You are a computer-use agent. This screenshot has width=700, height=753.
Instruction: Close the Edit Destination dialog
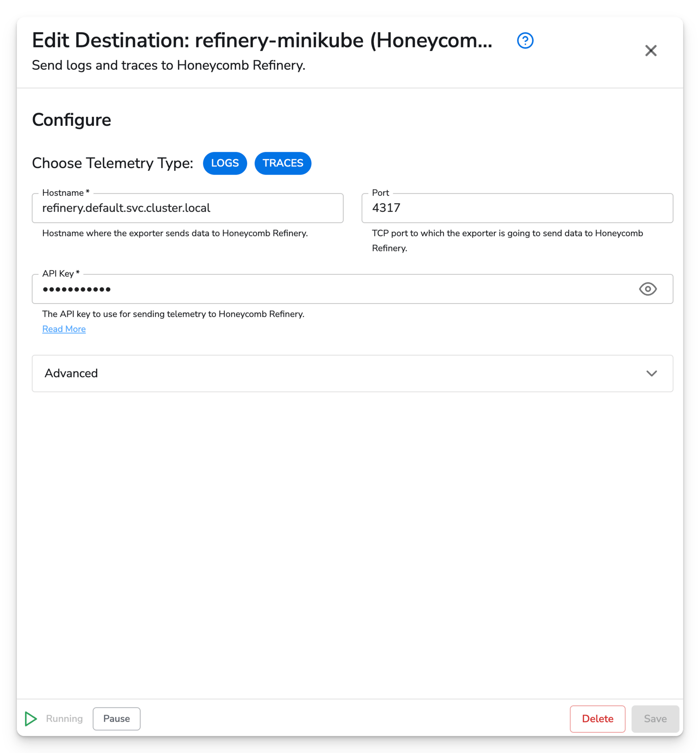pos(651,50)
